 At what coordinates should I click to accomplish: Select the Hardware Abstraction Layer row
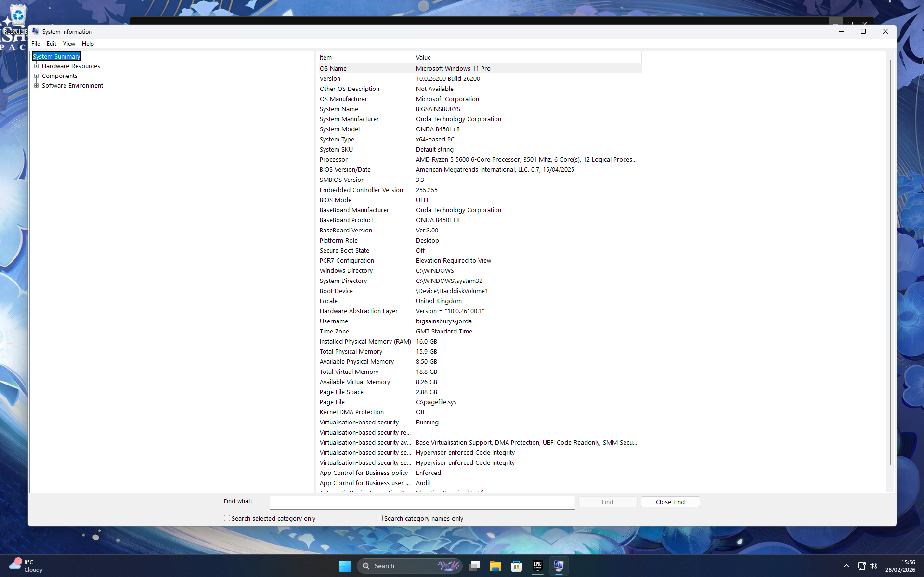tap(480, 311)
